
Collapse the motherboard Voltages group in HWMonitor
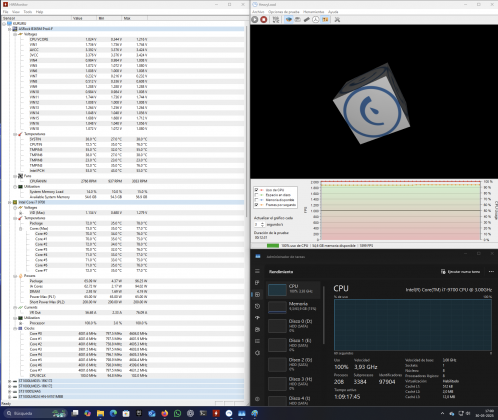click(15, 34)
